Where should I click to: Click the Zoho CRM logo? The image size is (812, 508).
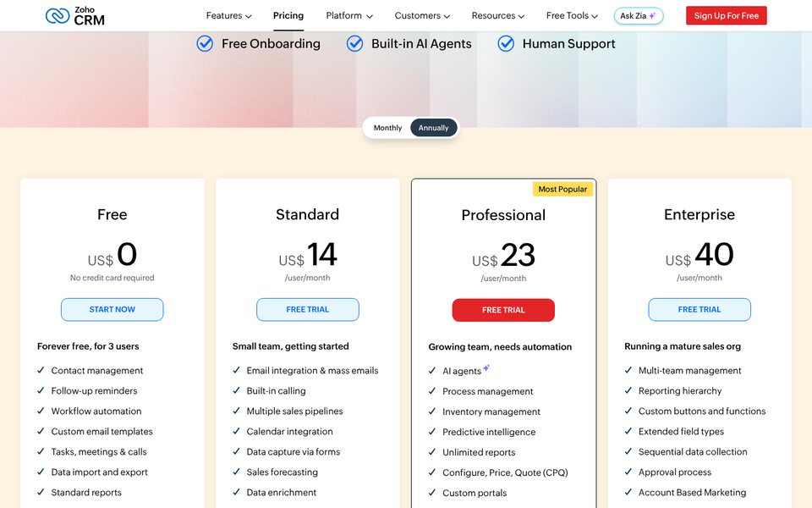click(x=75, y=16)
